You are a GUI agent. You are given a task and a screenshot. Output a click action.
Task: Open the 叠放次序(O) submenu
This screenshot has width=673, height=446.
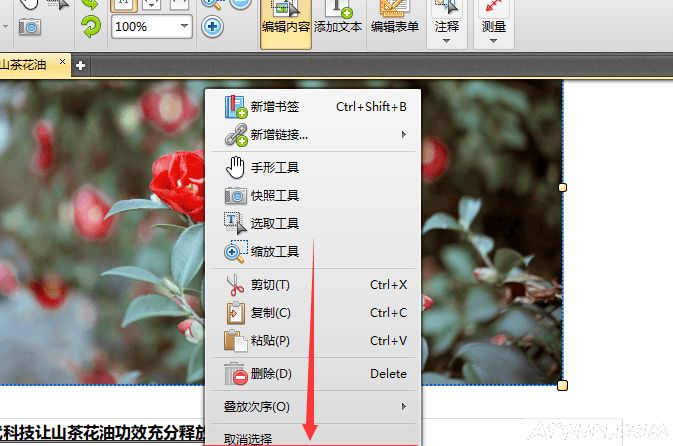point(314,406)
